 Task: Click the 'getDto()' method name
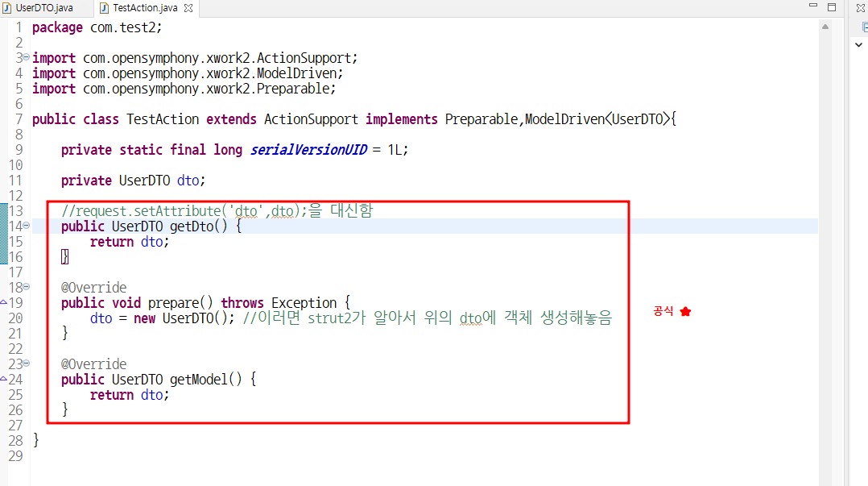click(199, 226)
